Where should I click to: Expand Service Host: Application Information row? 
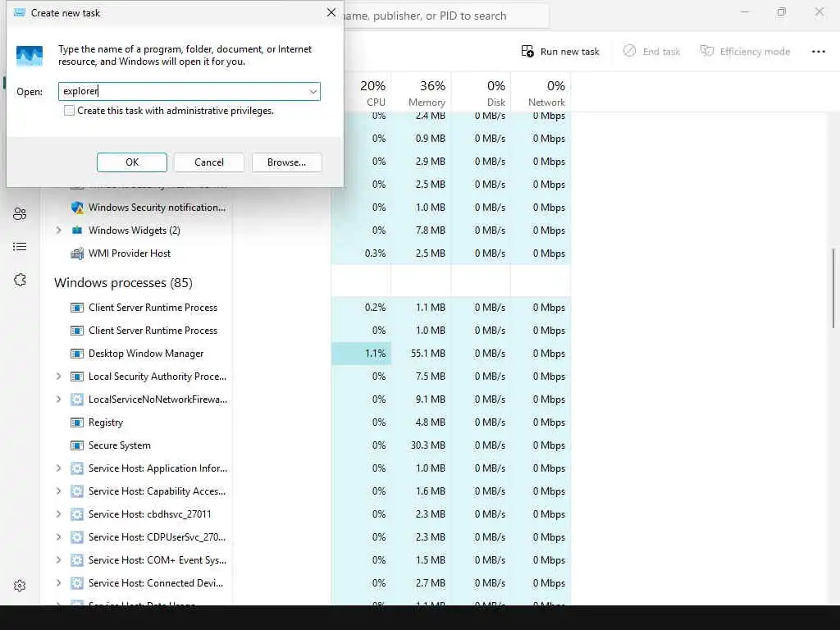coord(58,468)
